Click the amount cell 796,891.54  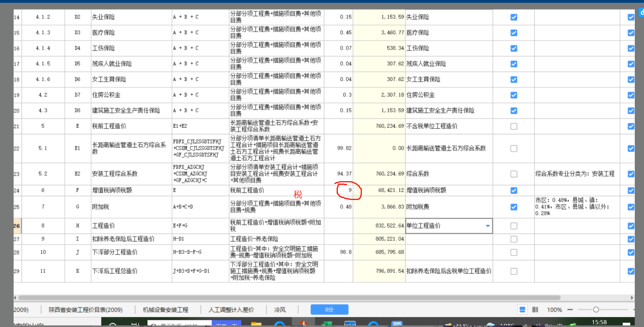(379, 271)
